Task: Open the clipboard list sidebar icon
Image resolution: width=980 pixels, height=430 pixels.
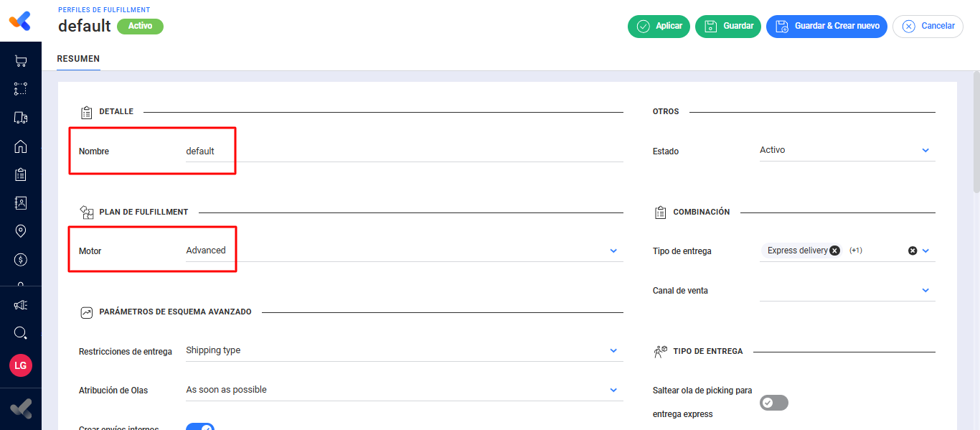Action: (x=21, y=174)
